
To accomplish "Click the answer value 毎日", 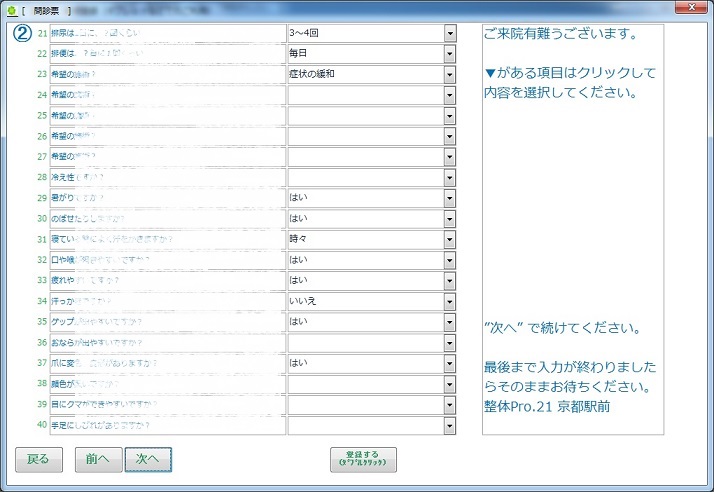I will click(x=298, y=53).
